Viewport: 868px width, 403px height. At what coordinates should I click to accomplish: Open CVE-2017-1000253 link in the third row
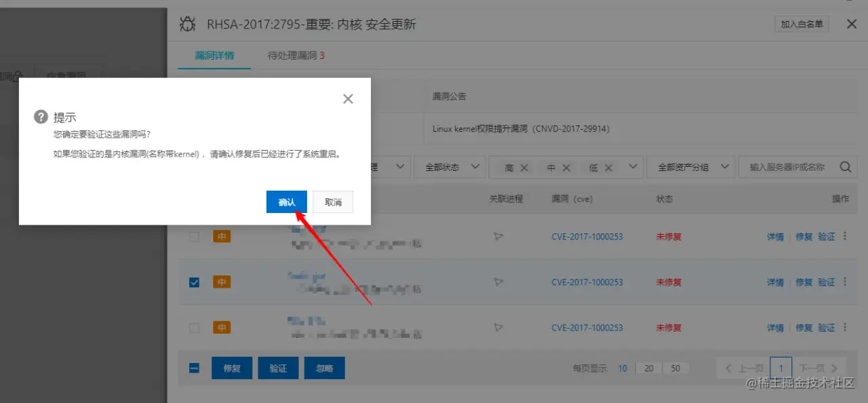click(587, 328)
